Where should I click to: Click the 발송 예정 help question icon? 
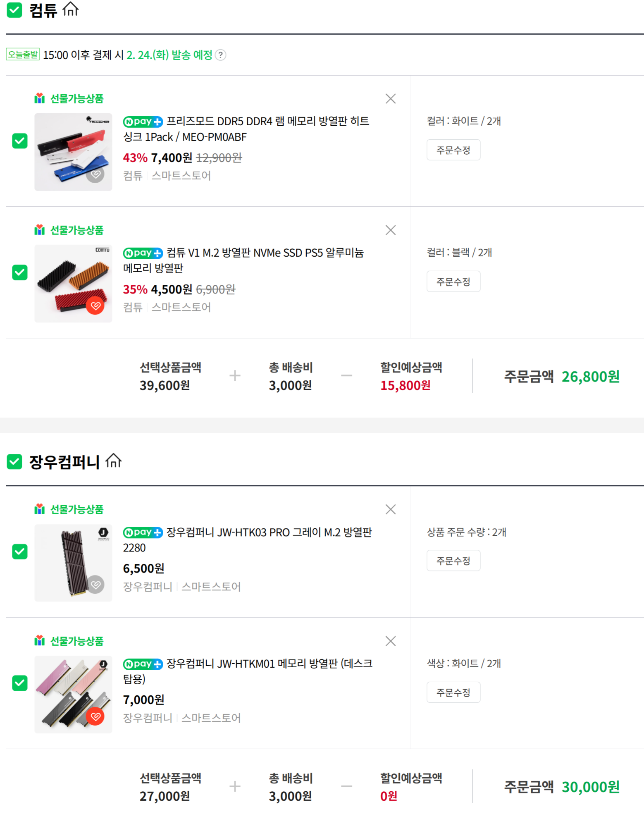tap(221, 55)
